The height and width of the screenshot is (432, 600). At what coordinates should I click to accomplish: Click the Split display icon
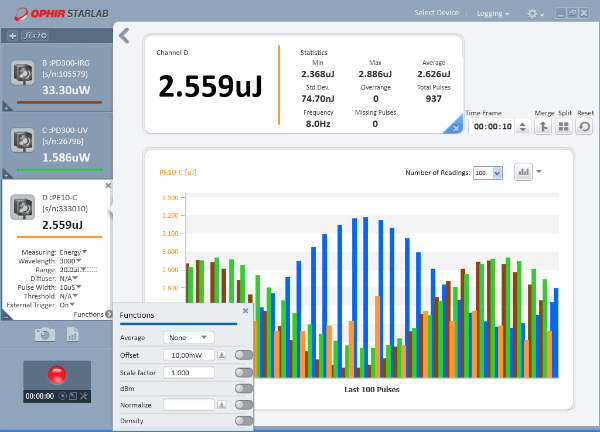564,127
